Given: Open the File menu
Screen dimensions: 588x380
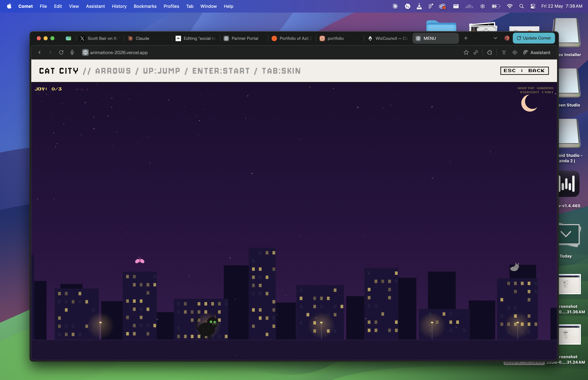Looking at the screenshot, I should (x=43, y=6).
